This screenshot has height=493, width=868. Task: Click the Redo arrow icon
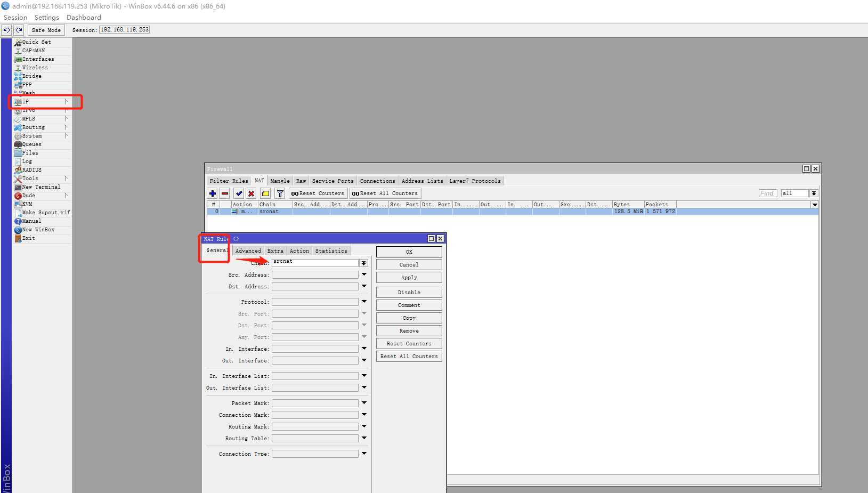[x=19, y=30]
